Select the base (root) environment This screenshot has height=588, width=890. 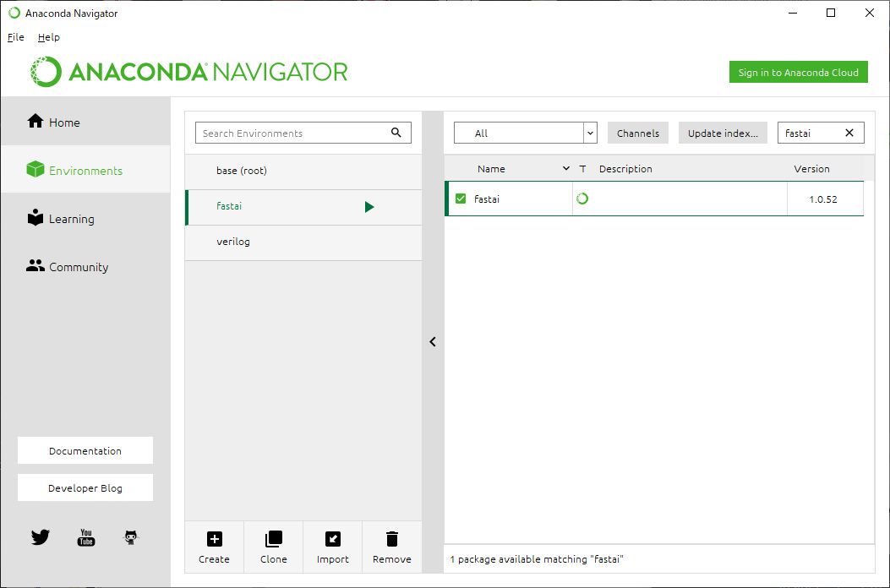[303, 171]
